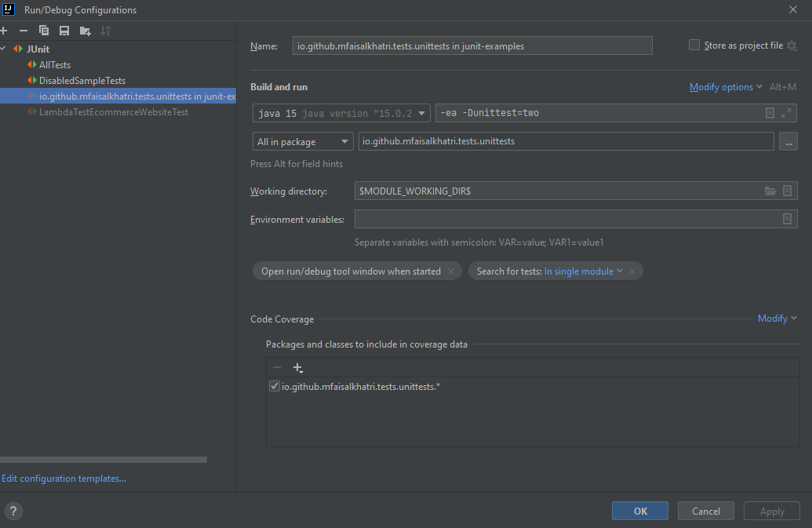
Task: Remove the Open run/debug tool window option tag
Action: tap(450, 271)
